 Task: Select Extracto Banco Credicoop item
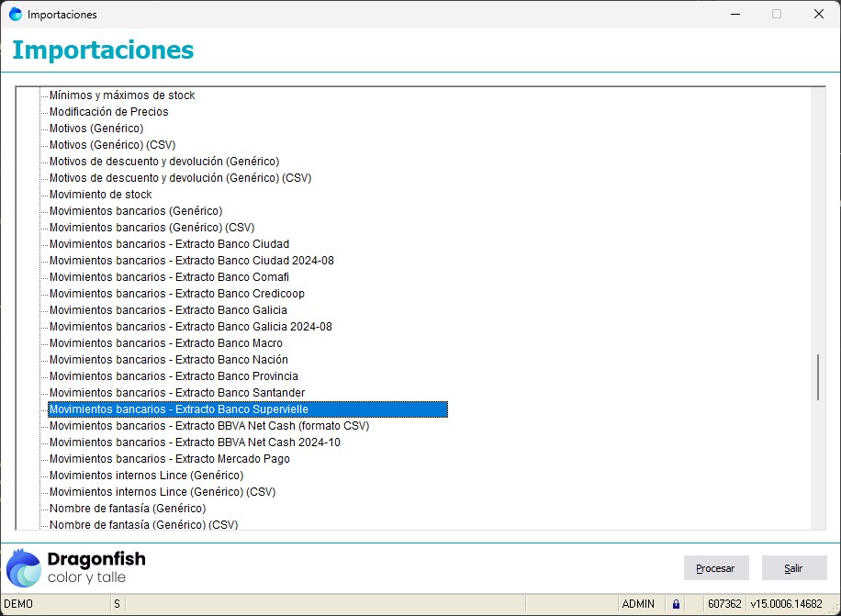click(176, 294)
